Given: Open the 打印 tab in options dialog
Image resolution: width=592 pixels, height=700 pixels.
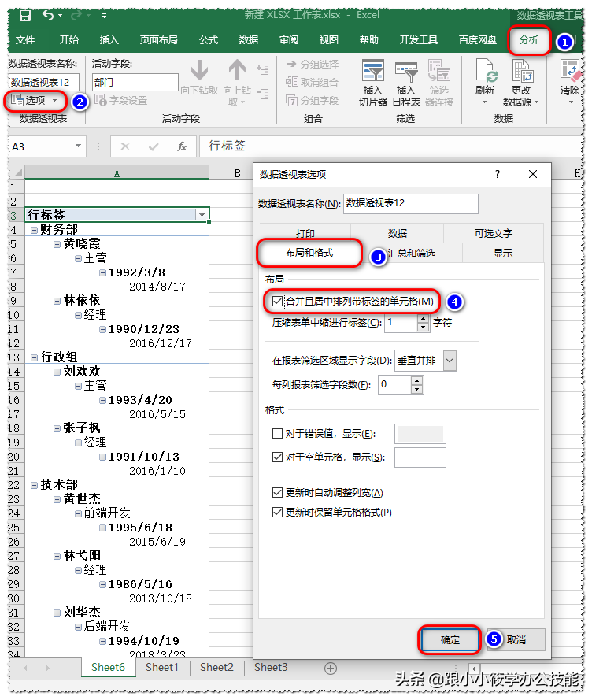Looking at the screenshot, I should point(305,234).
